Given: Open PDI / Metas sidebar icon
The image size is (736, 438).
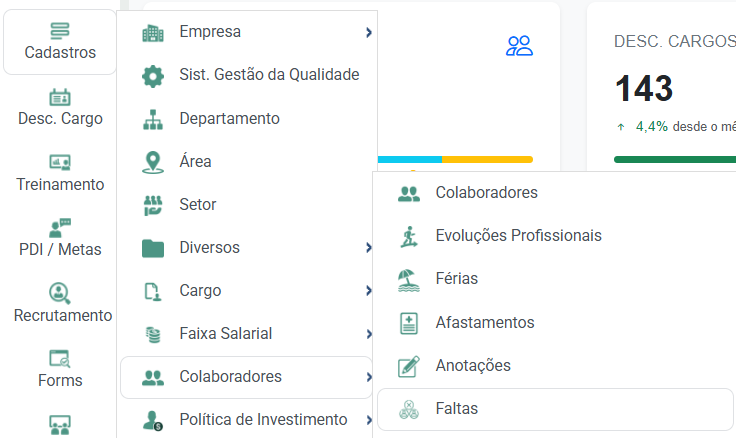Looking at the screenshot, I should (60, 228).
